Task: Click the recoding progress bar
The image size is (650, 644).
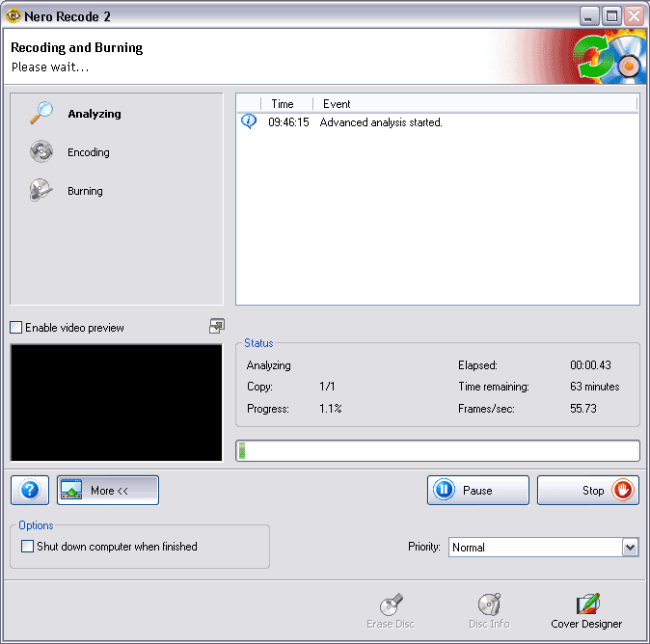Action: 438,450
